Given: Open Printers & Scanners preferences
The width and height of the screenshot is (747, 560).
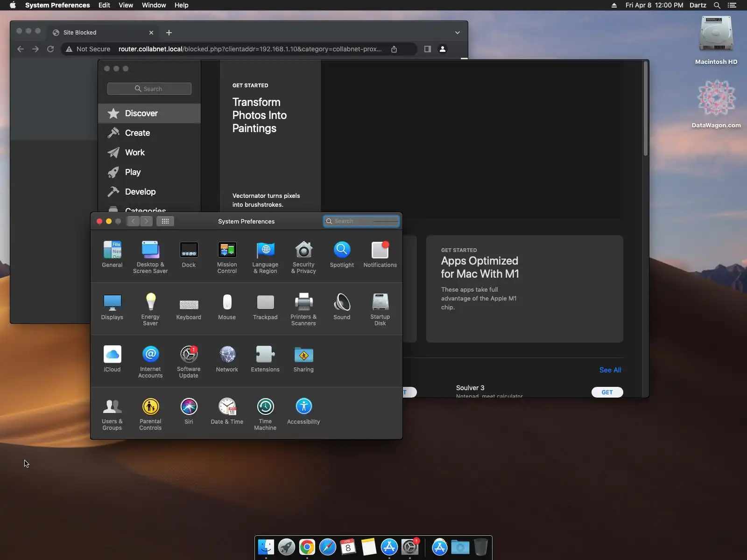Looking at the screenshot, I should tap(303, 309).
